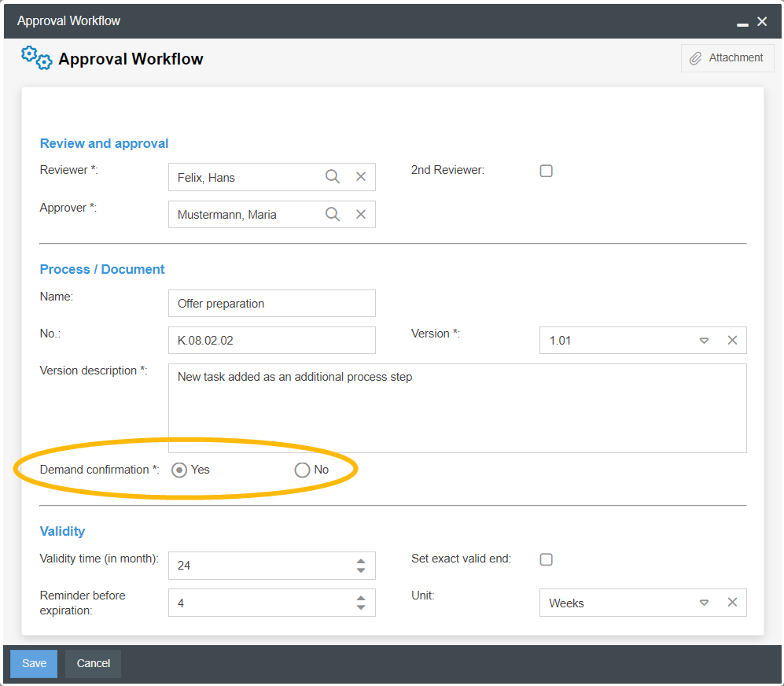Click the Approval Workflow gears icon
The image size is (784, 686).
click(x=36, y=57)
